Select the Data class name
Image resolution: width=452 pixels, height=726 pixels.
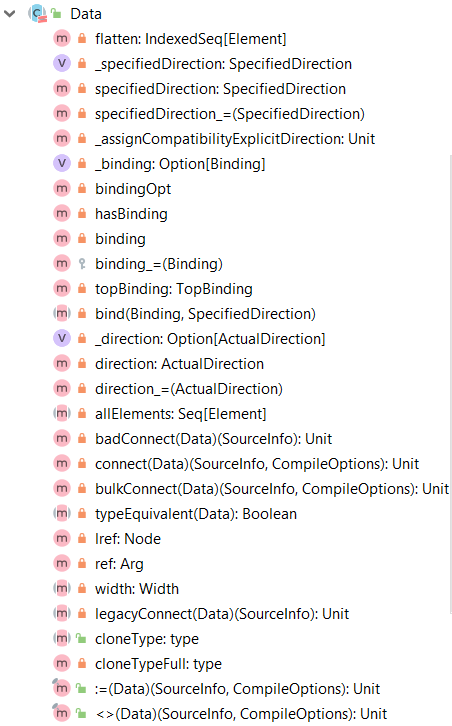tap(86, 14)
